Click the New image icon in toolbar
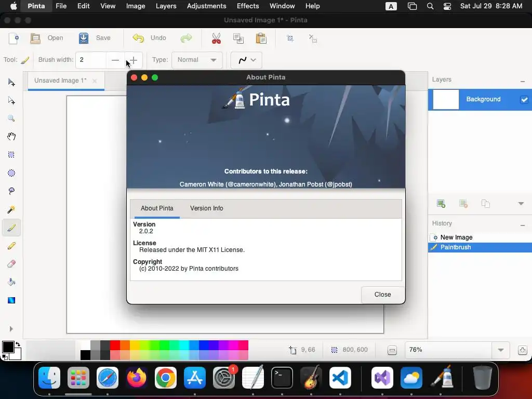The width and height of the screenshot is (532, 399). (x=14, y=38)
